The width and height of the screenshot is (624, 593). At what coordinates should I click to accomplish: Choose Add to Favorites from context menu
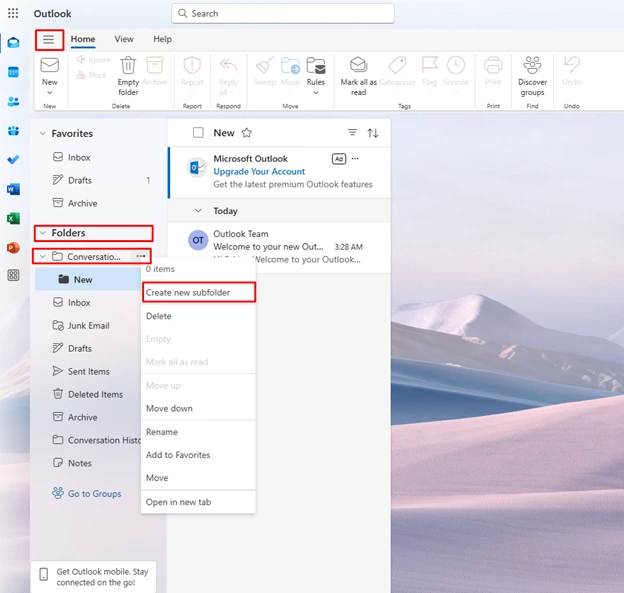(x=198, y=455)
